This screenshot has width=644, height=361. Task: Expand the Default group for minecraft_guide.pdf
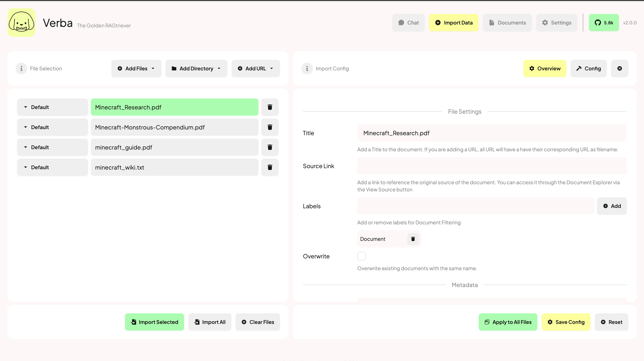tap(26, 147)
